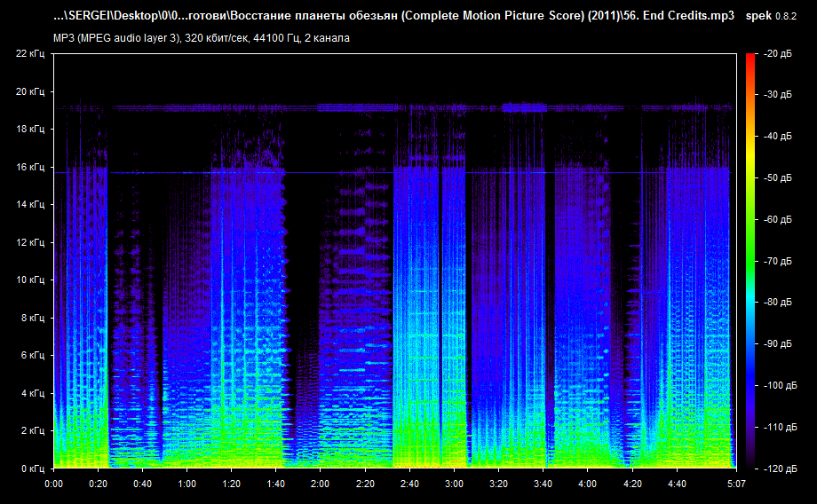Click the 1:20 time axis marker
Image resolution: width=817 pixels, height=504 pixels.
click(232, 484)
